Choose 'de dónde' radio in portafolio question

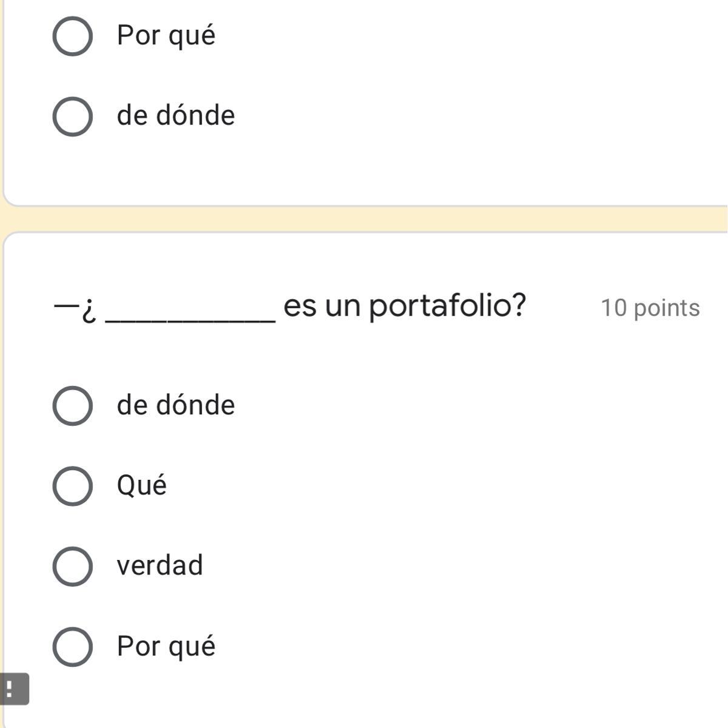coord(73,405)
